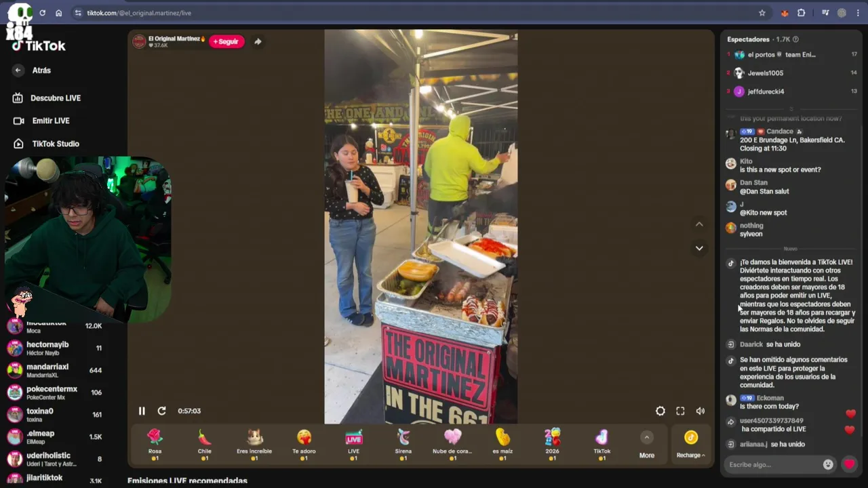This screenshot has width=868, height=488.
Task: Open Espectadores info icon
Action: click(795, 39)
